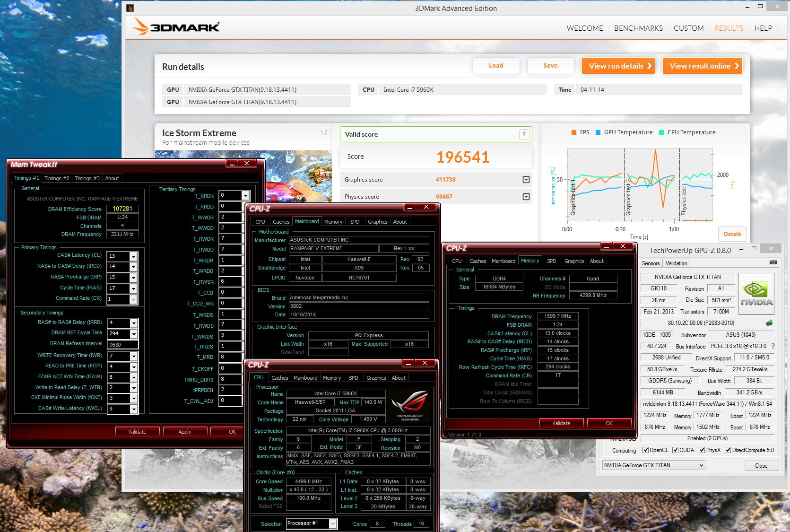Open the RAS# to CAS# Delay (tRCD) dropdown
790x532 pixels.
point(133,267)
